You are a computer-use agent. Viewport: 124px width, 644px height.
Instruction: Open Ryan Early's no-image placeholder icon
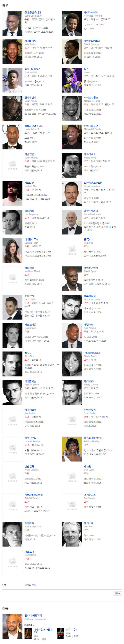click(72, 421)
